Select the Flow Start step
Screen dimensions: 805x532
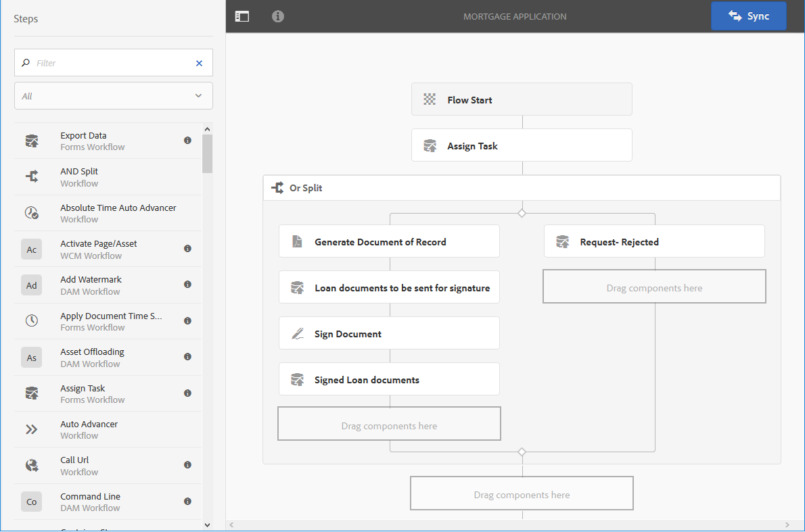pyautogui.click(x=522, y=99)
